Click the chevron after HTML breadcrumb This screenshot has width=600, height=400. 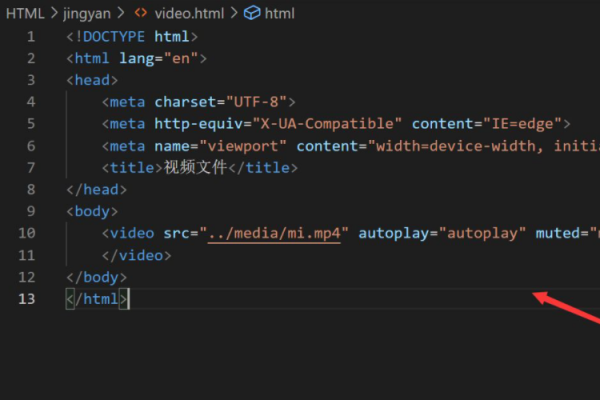(x=53, y=13)
